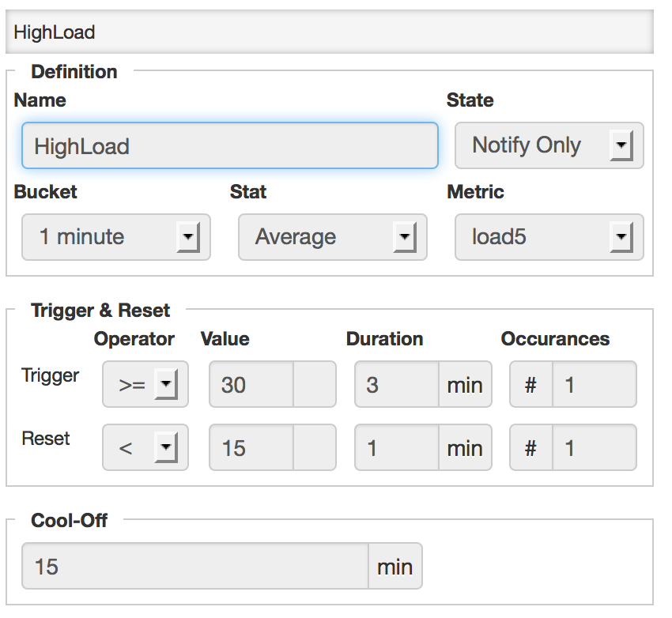This screenshot has width=672, height=618.
Task: Click the Reset duration min unit label
Action: (x=465, y=448)
